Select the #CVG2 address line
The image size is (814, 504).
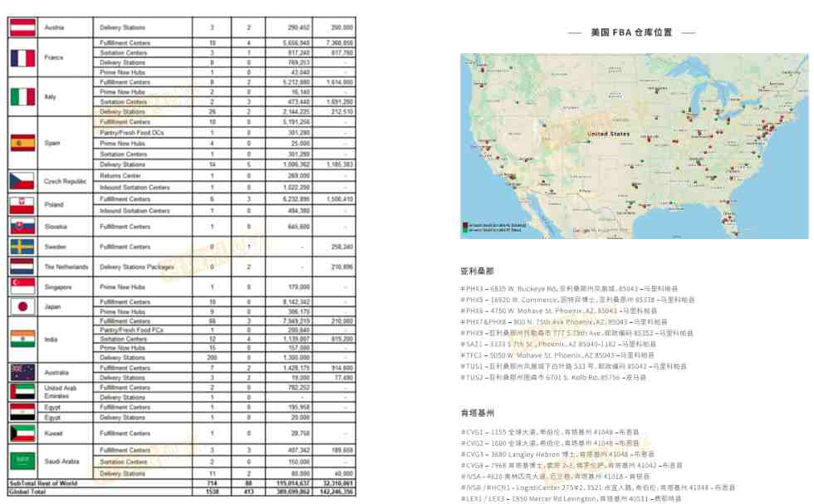coord(550,443)
